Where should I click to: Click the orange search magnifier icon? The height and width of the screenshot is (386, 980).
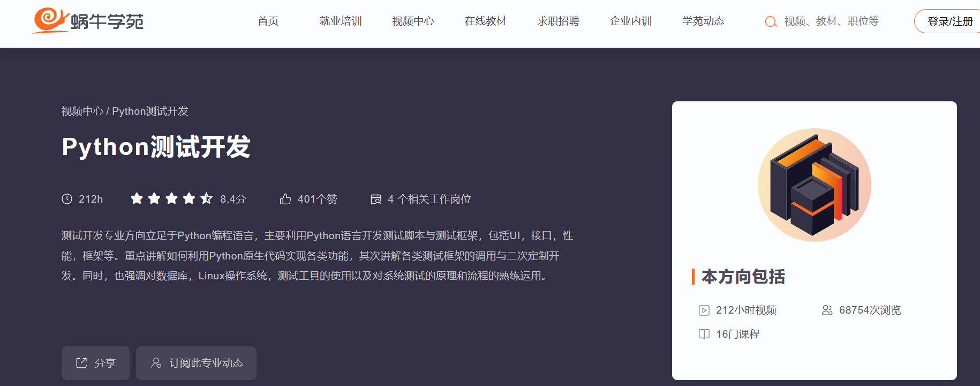coord(771,21)
